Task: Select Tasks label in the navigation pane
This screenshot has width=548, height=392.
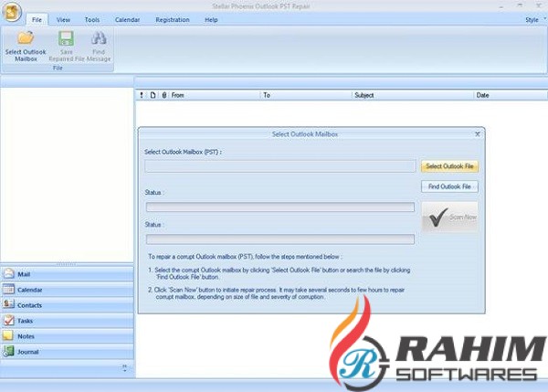Action: [x=26, y=321]
